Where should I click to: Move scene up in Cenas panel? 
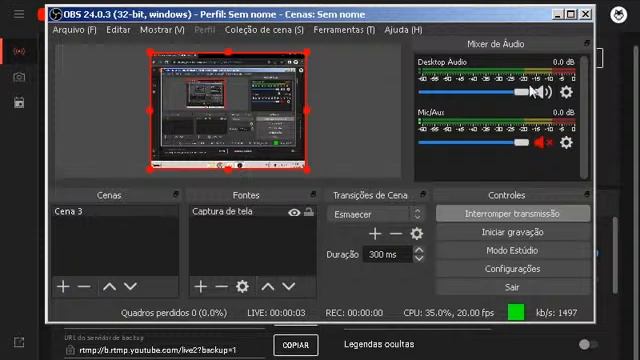coord(109,287)
